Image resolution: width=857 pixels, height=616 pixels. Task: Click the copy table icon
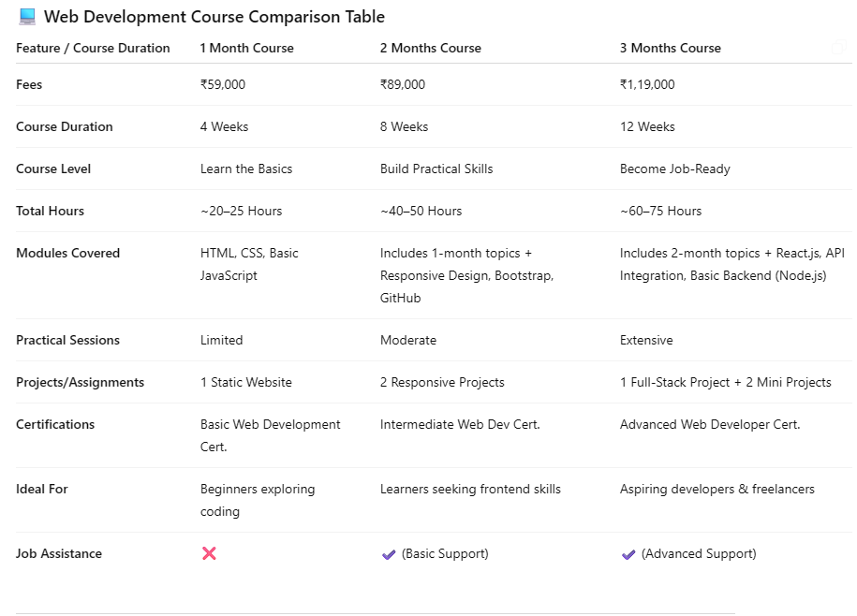(x=838, y=48)
